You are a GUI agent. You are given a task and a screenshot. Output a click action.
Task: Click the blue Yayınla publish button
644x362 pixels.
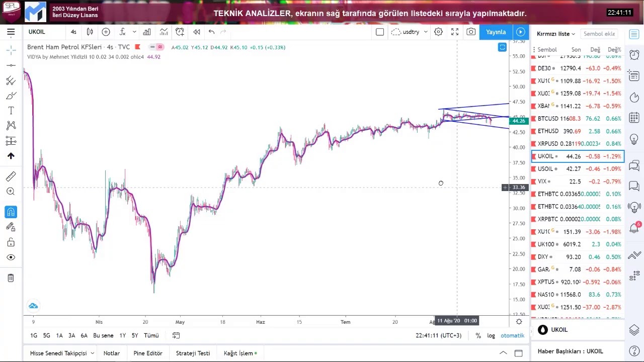point(496,32)
